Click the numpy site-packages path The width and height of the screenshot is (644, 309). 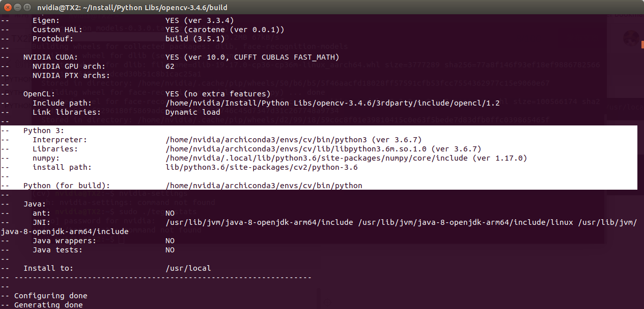316,158
